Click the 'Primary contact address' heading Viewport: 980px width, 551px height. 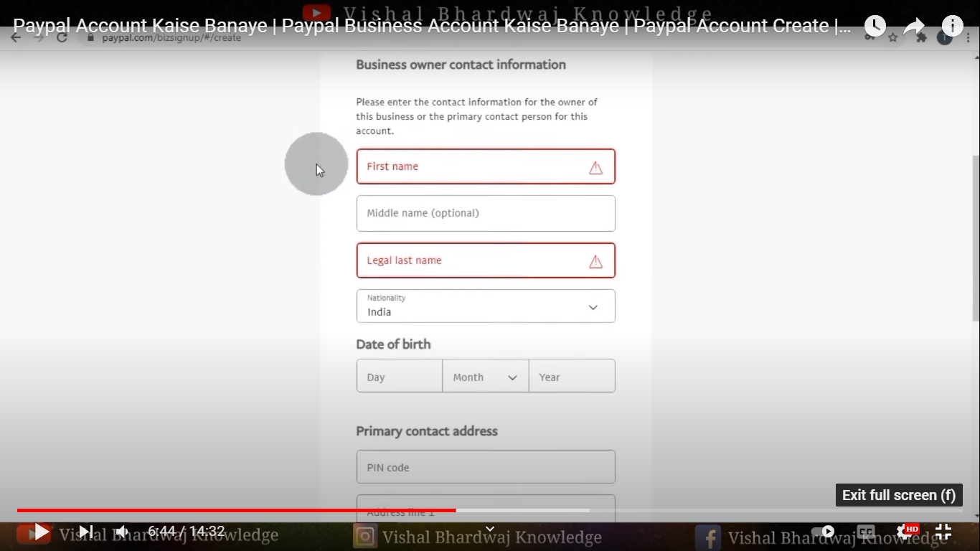(x=427, y=431)
